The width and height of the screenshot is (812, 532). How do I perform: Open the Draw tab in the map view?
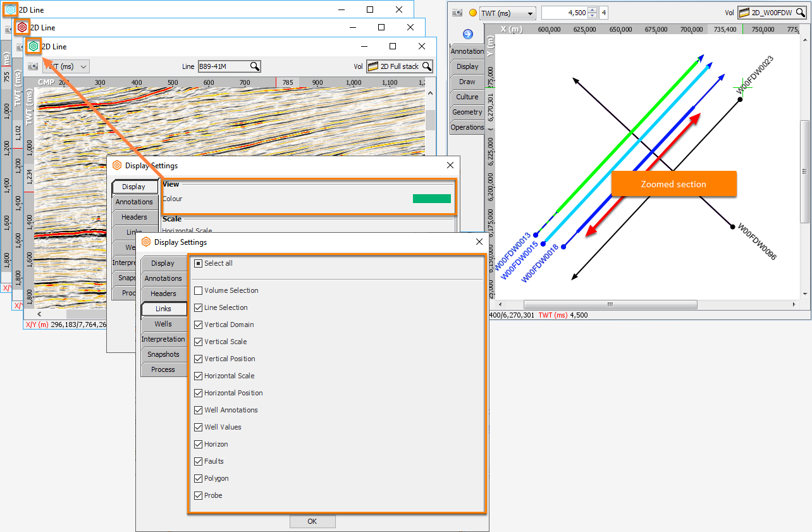[467, 82]
